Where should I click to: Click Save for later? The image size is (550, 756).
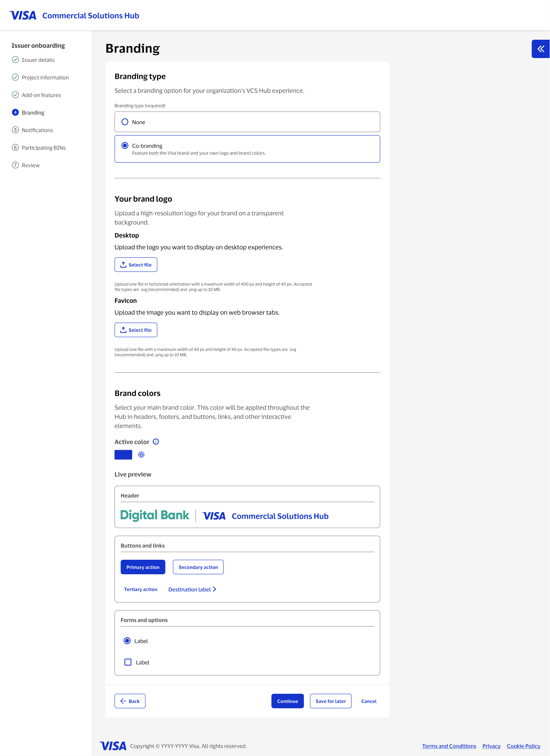coord(331,701)
